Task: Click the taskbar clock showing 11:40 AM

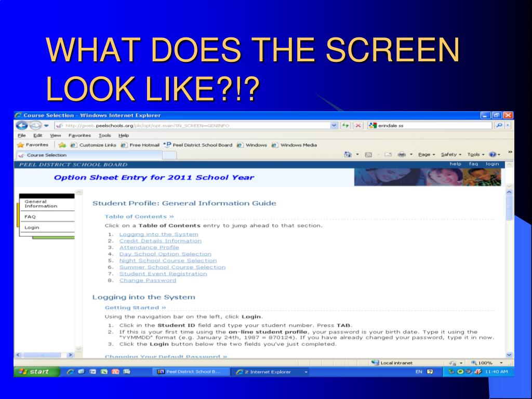Action: pyautogui.click(x=496, y=372)
